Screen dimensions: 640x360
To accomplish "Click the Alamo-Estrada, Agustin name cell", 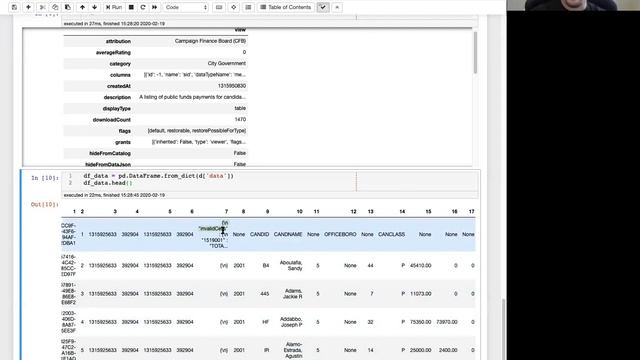I will pos(293,350).
